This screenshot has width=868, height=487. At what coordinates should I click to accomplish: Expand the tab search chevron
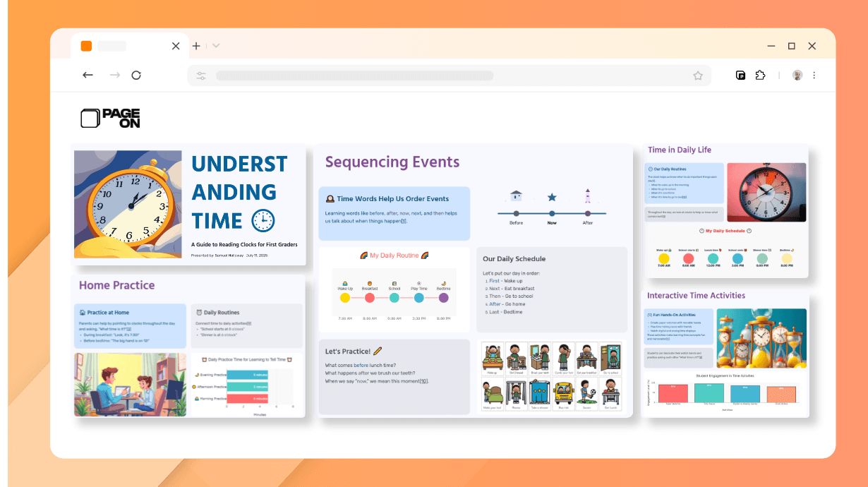[x=216, y=46]
